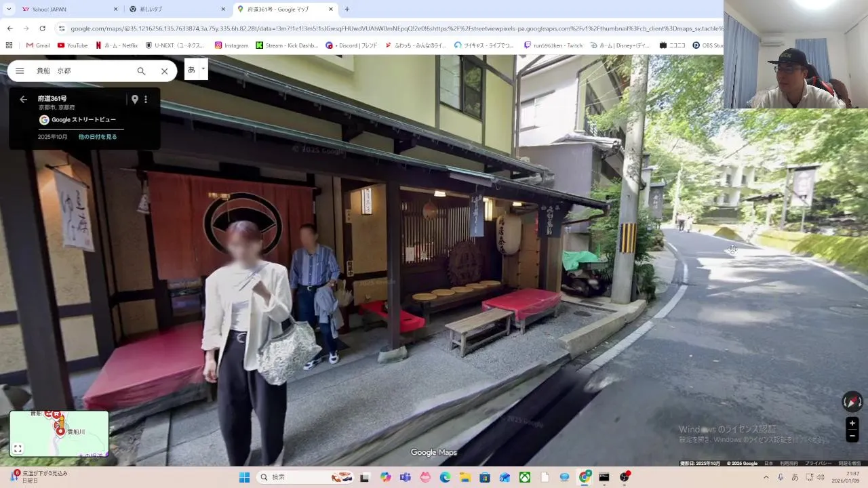Open the U-NEXT bookmark
Image resolution: width=868 pixels, height=488 pixels.
(x=175, y=45)
